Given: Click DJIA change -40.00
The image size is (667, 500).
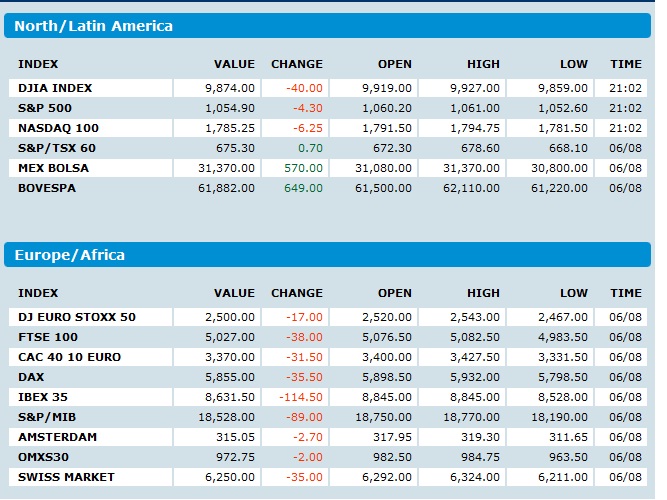Looking at the screenshot, I should pos(304,88).
